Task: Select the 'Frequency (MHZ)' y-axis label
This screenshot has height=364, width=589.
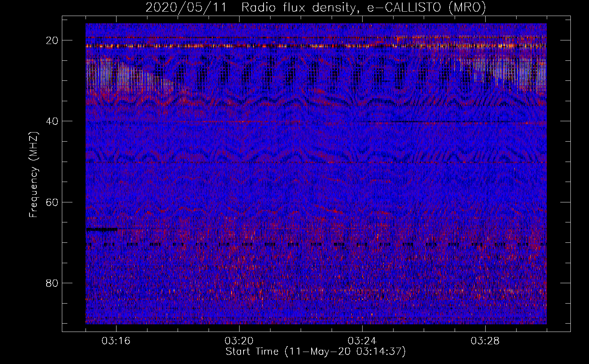Action: tap(33, 175)
